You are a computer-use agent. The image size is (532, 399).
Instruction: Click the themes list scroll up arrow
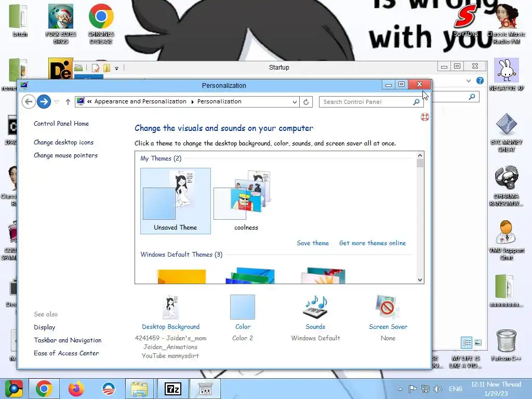coord(420,155)
